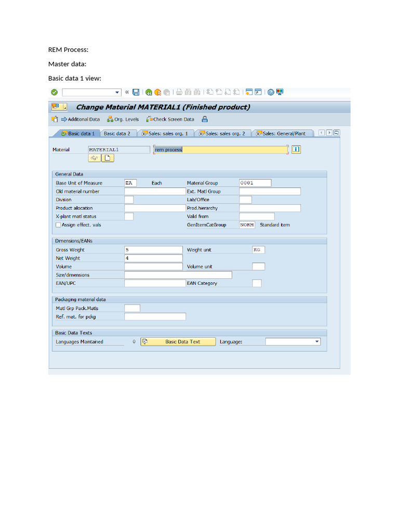This screenshot has width=399, height=532.
Task: Expand the command field dropdown
Action: click(x=117, y=92)
